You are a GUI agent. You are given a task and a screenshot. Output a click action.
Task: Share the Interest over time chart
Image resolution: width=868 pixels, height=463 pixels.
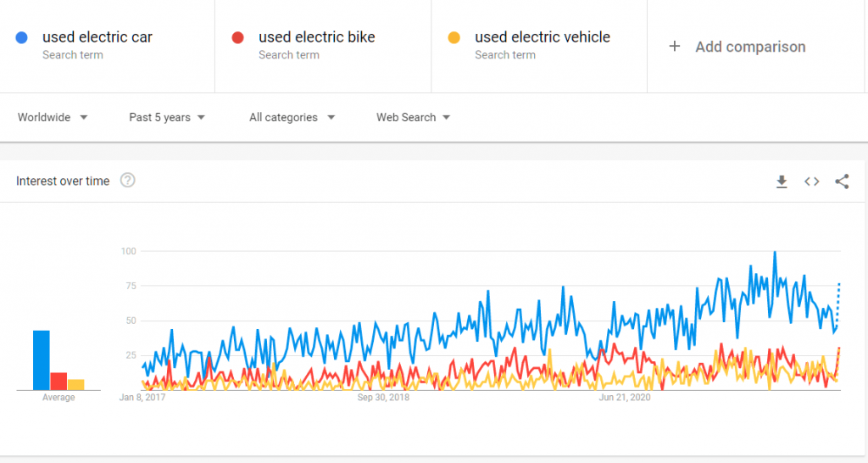coord(842,181)
